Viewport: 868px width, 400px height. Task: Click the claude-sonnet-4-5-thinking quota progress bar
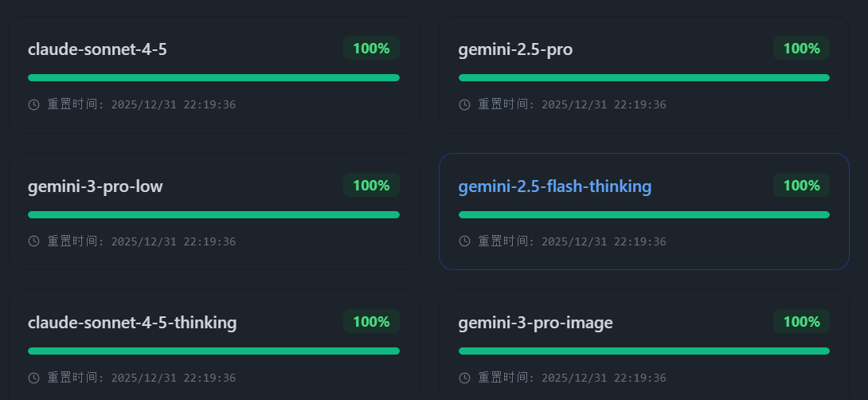point(213,351)
